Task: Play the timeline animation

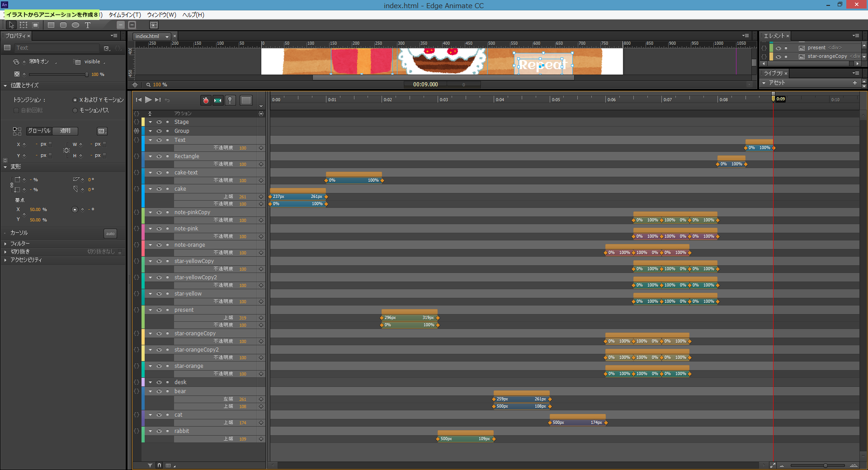Action: (x=148, y=100)
